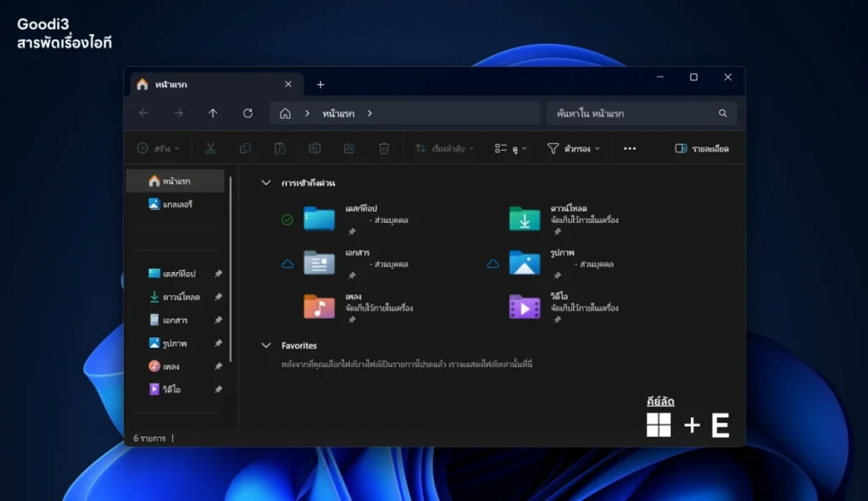Viewport: 868px width, 501px height.
Task: Click the Forward navigation arrow
Action: [x=178, y=113]
